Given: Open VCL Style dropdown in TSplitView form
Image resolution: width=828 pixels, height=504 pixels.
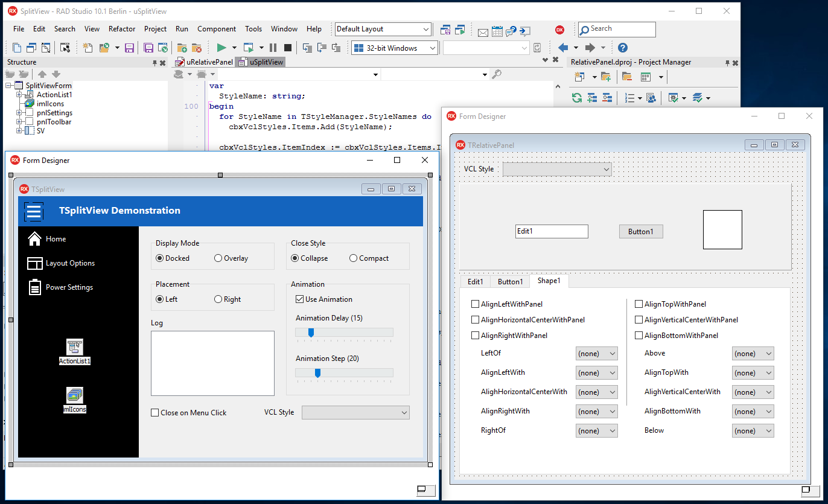Looking at the screenshot, I should (355, 413).
